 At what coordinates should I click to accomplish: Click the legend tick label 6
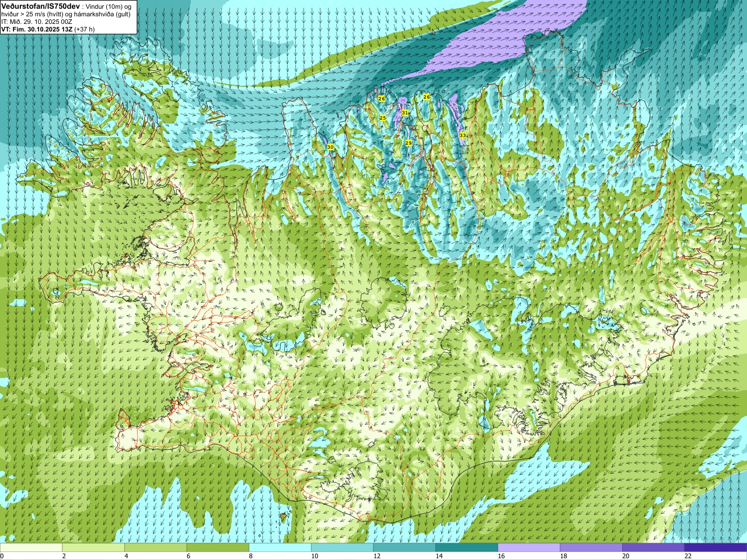pyautogui.click(x=189, y=556)
